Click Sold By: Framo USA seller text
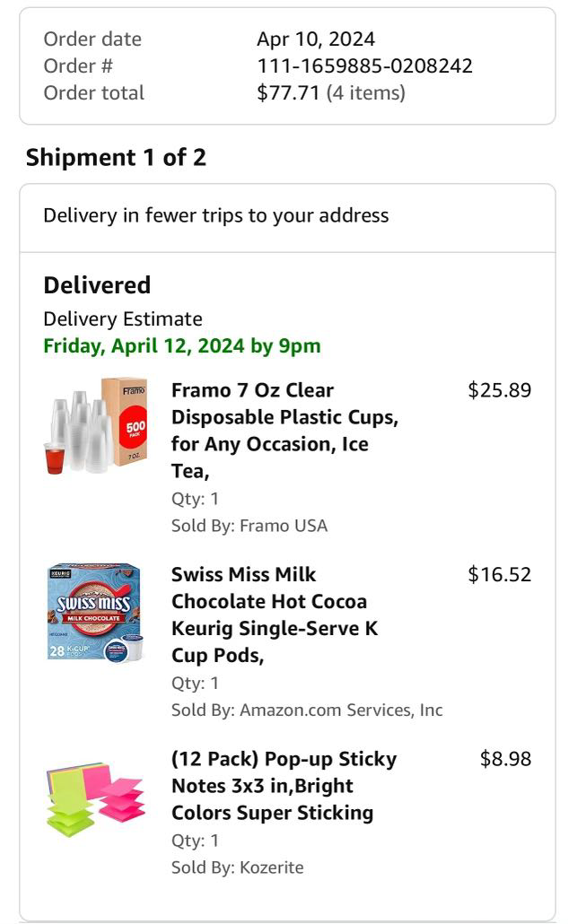This screenshot has height=924, width=568. pyautogui.click(x=249, y=526)
